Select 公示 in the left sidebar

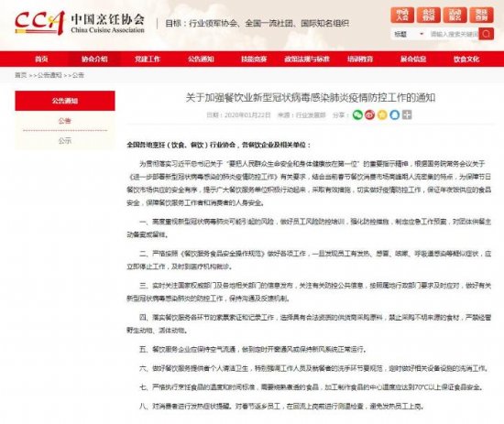pos(65,141)
